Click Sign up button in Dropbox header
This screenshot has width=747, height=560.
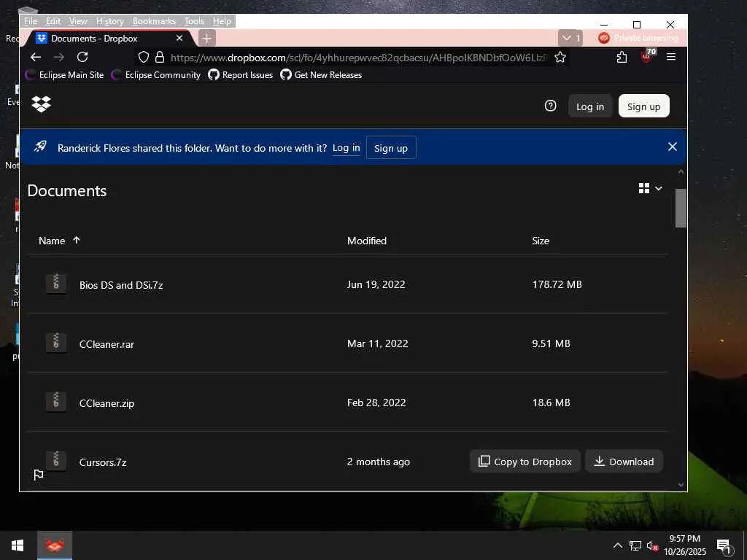[x=643, y=106]
